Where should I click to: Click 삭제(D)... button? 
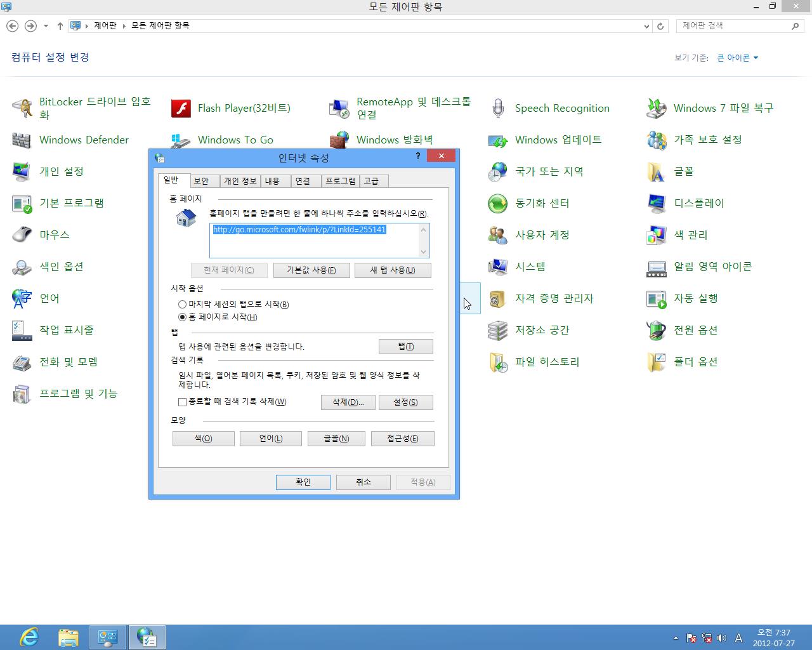[x=348, y=402]
